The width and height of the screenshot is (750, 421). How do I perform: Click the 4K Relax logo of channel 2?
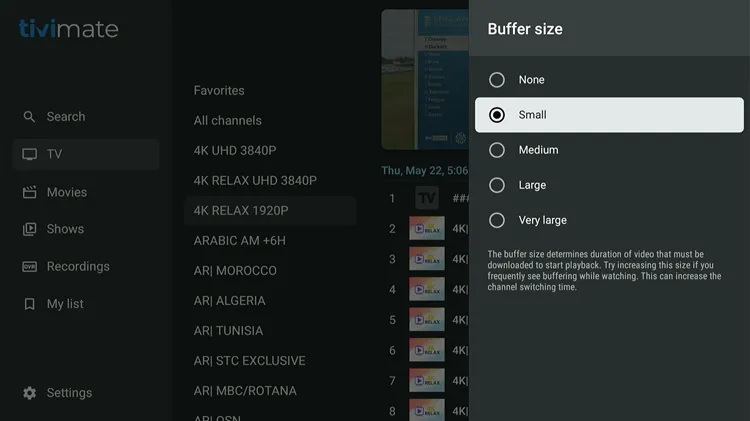point(427,228)
